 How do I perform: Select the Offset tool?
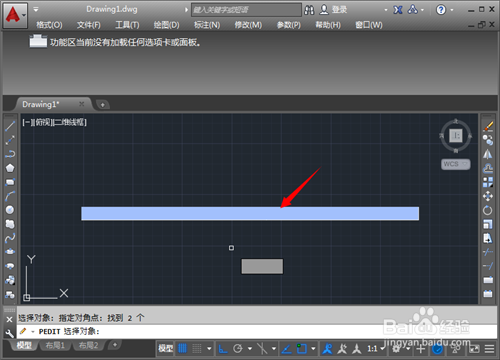pyautogui.click(x=488, y=168)
